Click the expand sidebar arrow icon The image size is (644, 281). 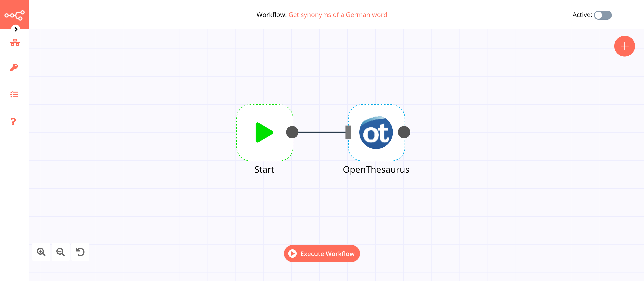pos(15,29)
